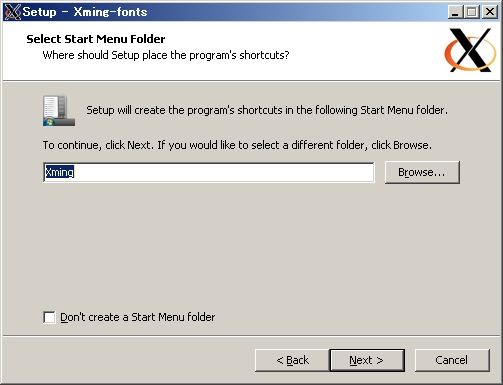The height and width of the screenshot is (385, 503).
Task: Click the Start Menu folder computer icon
Action: pos(59,111)
